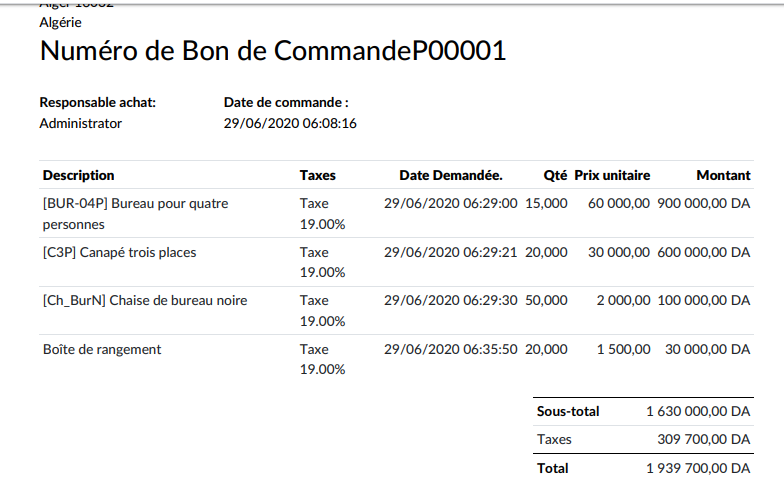
Task: Click the Algérie address line
Action: coord(61,21)
